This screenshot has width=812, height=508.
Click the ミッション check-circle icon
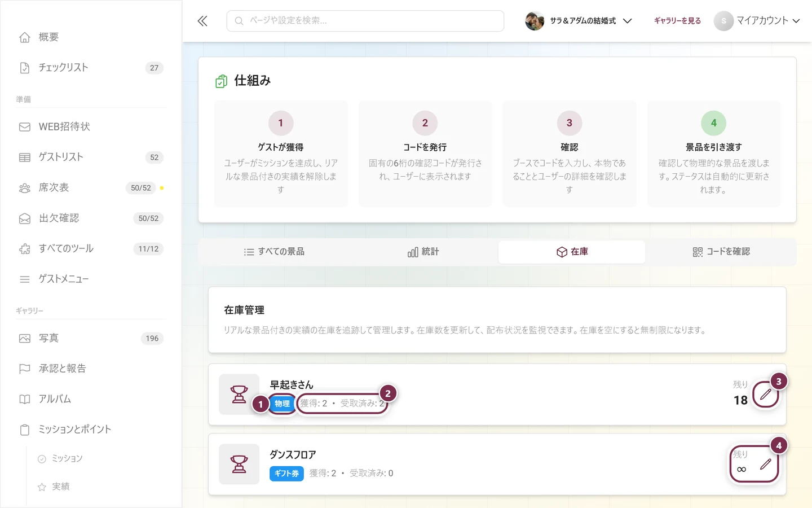click(x=42, y=459)
